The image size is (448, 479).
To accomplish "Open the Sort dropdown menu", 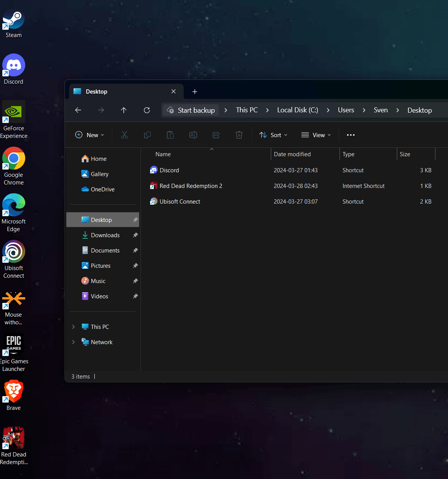I will coord(273,135).
